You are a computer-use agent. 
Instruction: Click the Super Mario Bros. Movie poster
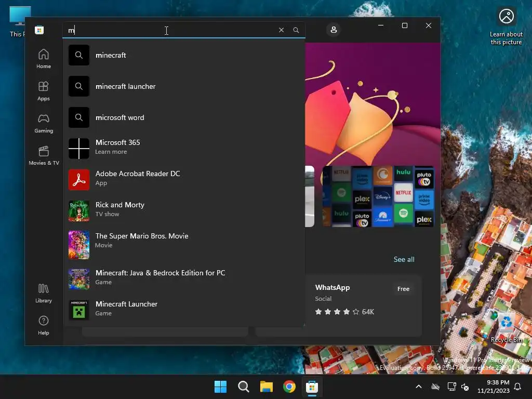pyautogui.click(x=79, y=245)
